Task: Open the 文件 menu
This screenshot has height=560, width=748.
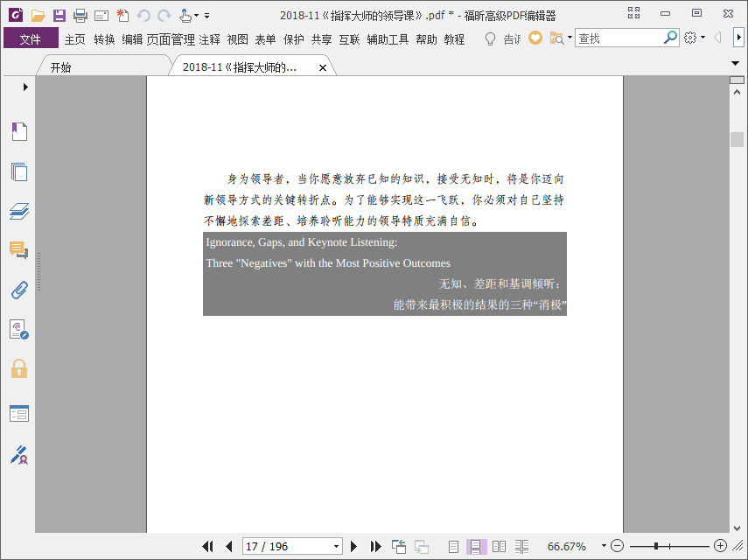Action: click(31, 38)
